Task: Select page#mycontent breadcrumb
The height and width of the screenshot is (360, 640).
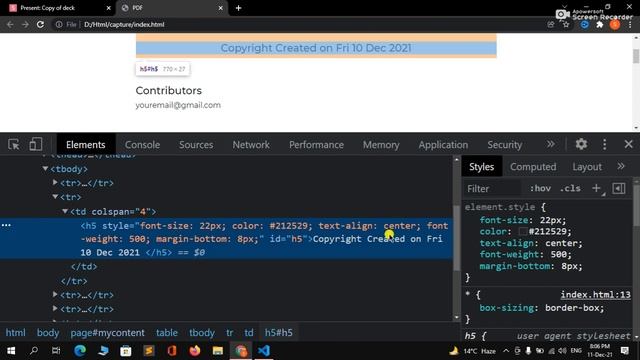Action: tap(107, 333)
